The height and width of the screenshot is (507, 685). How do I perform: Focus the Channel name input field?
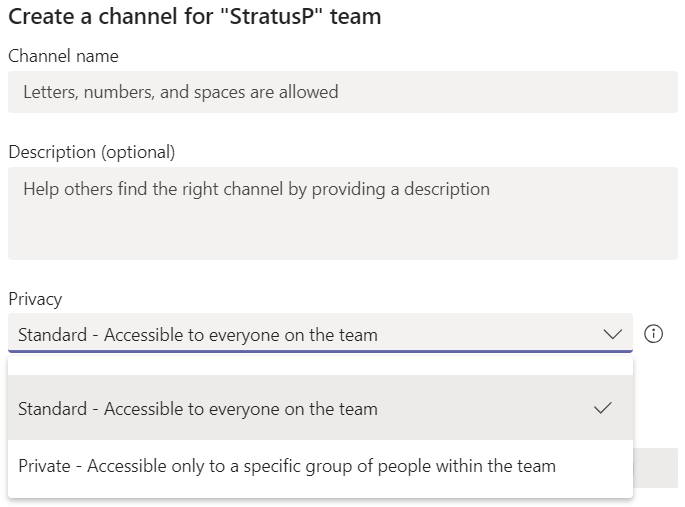(x=342, y=92)
